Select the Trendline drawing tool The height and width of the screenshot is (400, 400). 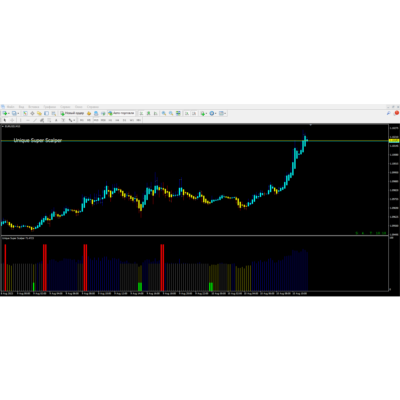click(x=35, y=120)
